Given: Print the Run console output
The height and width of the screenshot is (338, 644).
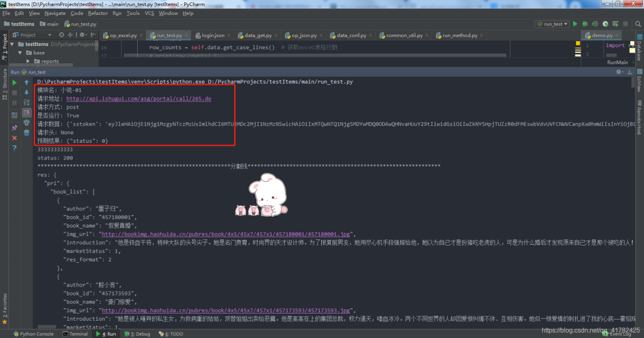Looking at the screenshot, I should click(x=27, y=123).
